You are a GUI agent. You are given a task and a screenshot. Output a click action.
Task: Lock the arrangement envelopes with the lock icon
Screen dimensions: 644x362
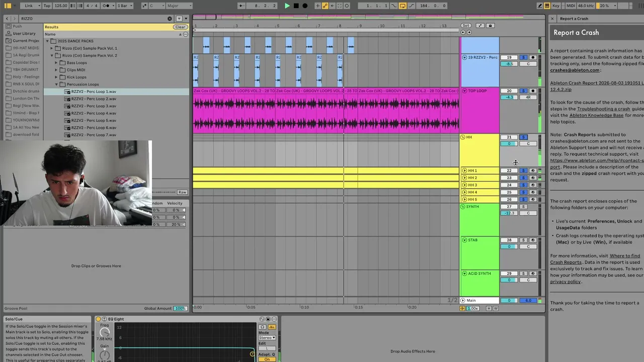click(490, 26)
